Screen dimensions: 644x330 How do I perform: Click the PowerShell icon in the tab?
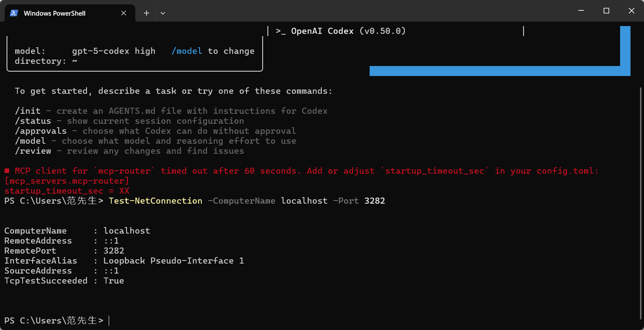click(14, 13)
